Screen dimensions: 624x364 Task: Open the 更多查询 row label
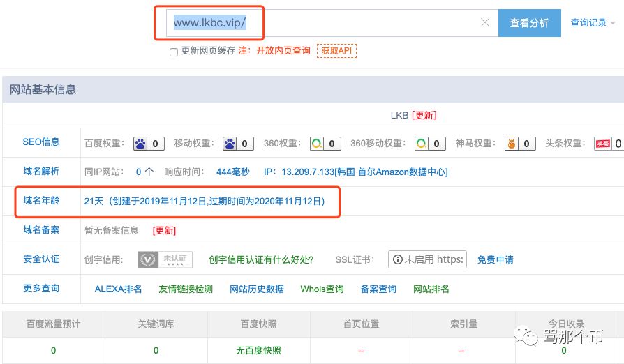click(x=41, y=289)
